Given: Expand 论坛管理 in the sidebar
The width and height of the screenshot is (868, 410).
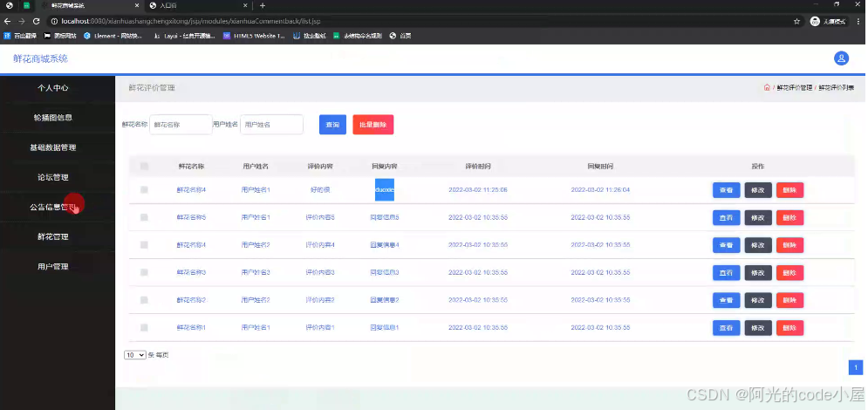Looking at the screenshot, I should [53, 178].
